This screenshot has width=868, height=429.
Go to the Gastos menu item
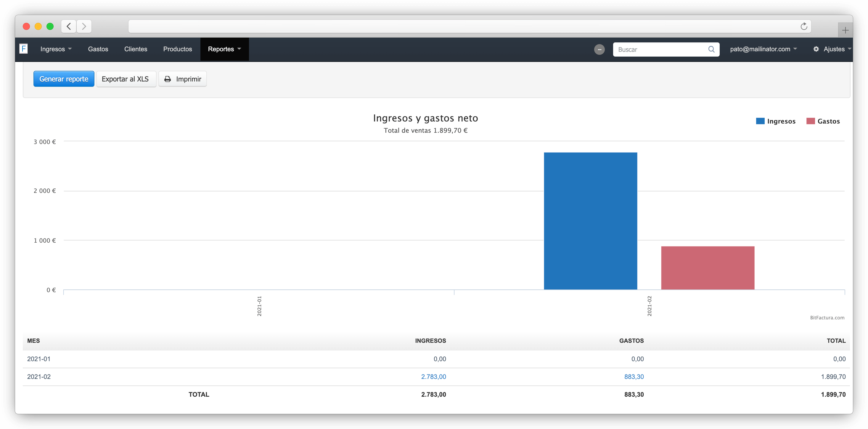(98, 49)
